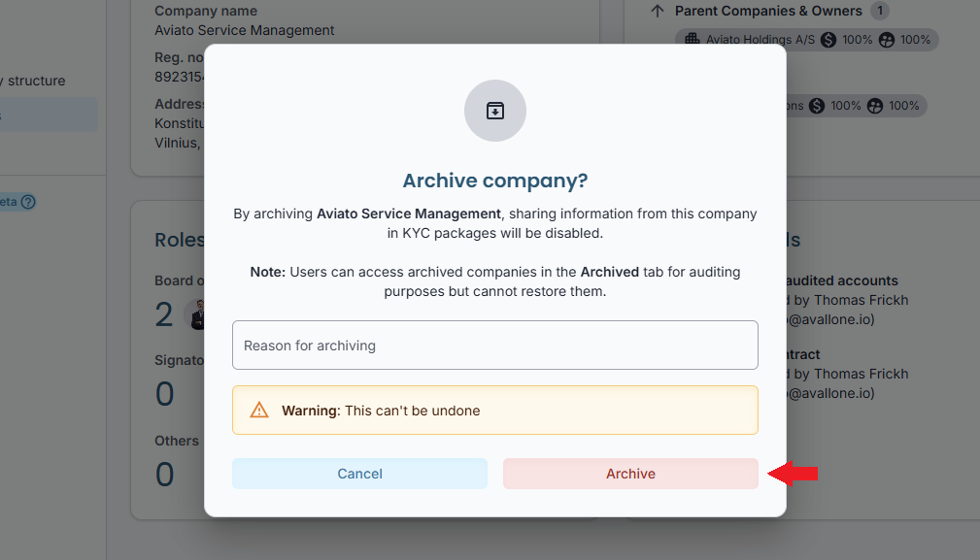
Task: Select the structure item in the sidebar
Action: (32, 81)
